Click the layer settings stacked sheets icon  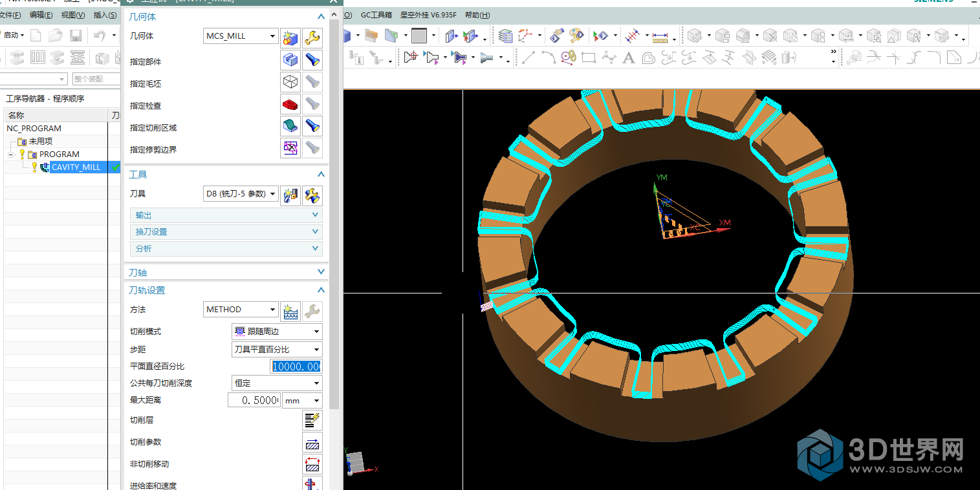505,36
